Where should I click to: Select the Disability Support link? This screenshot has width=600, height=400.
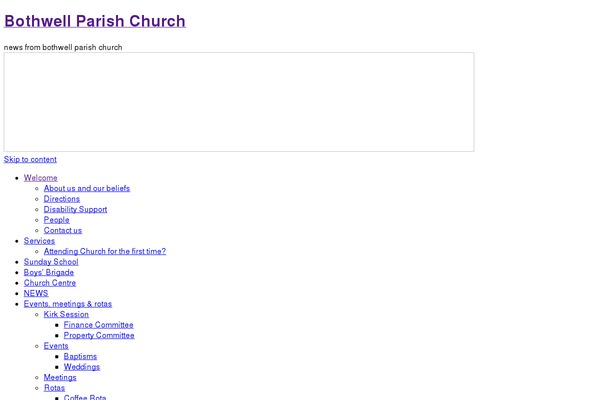coord(75,209)
